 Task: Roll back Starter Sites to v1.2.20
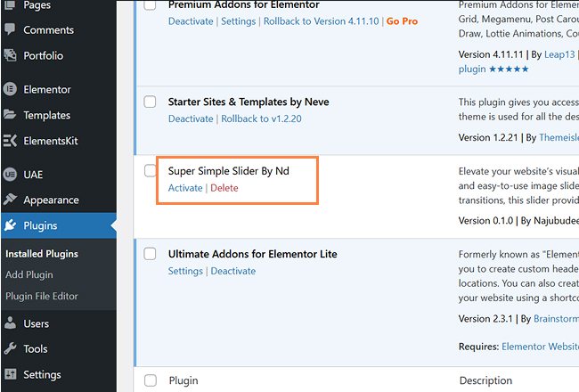pyautogui.click(x=262, y=119)
